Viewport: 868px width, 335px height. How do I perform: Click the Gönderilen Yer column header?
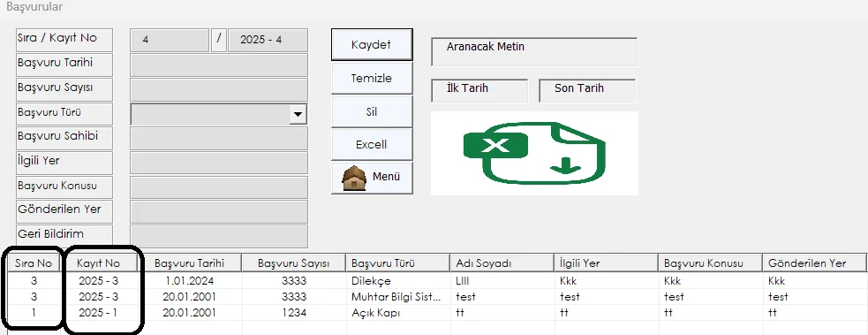point(814,263)
